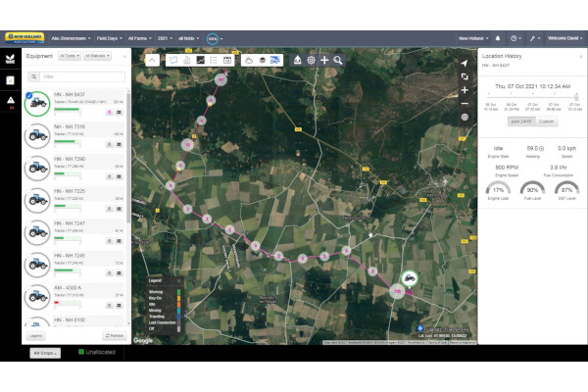Select the Custom range button

[547, 122]
